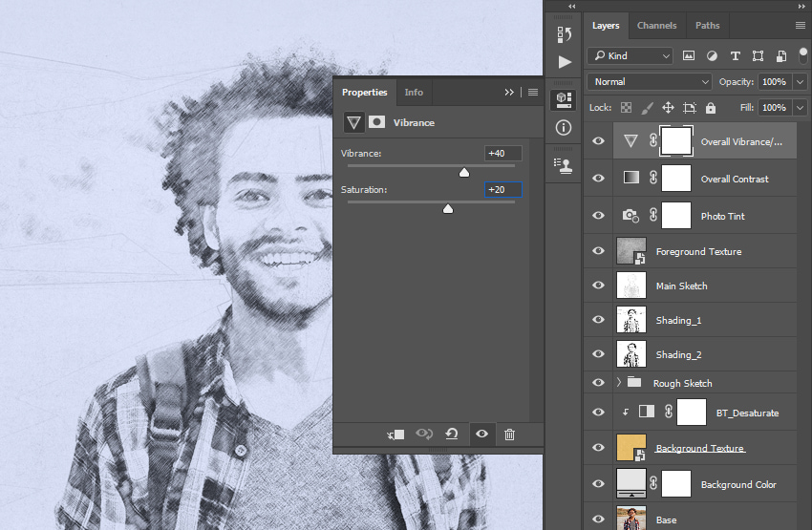Screen dimensions: 812x530
Task: Expand the Rough Sketch group
Action: (x=619, y=383)
